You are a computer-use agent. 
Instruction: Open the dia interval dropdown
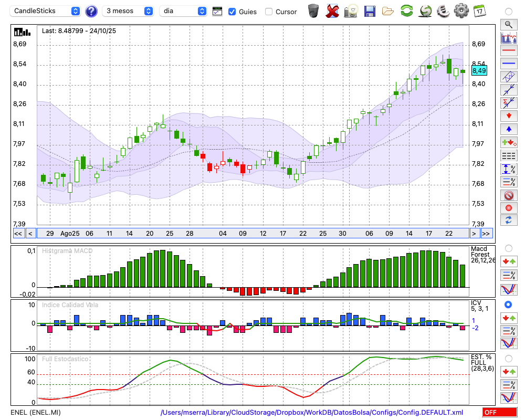pyautogui.click(x=184, y=11)
